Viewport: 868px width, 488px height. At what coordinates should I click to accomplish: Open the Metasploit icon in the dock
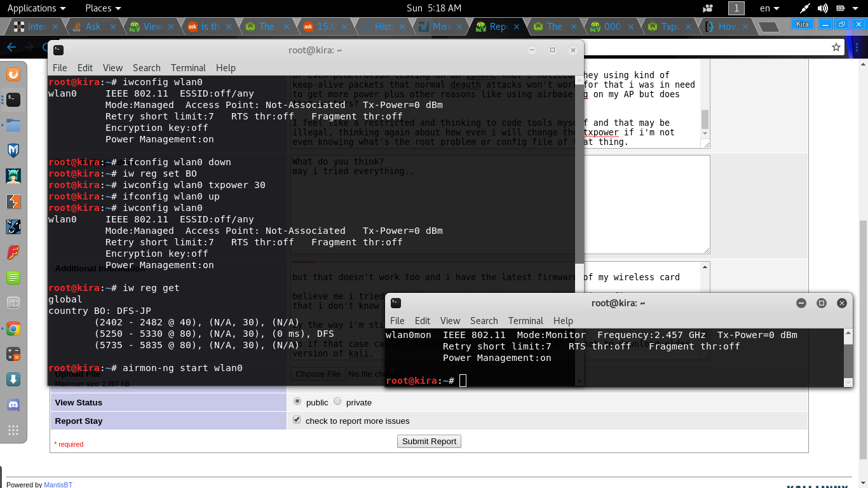coord(13,151)
